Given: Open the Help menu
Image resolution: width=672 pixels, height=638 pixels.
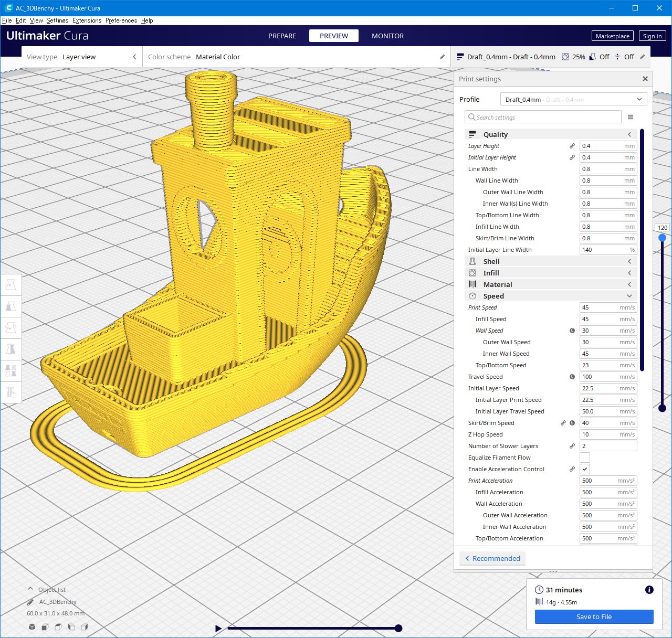Looking at the screenshot, I should [x=147, y=20].
